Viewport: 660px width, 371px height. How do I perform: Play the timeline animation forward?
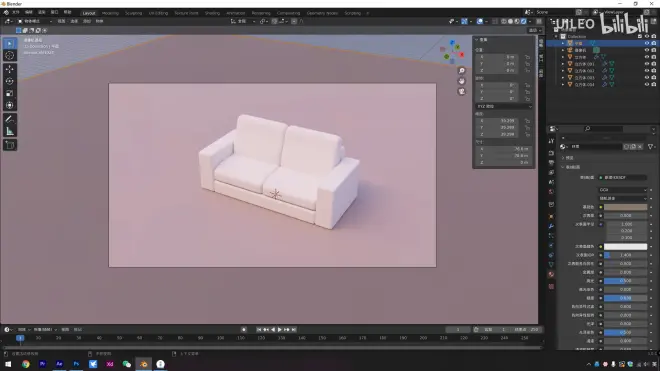[x=279, y=330]
